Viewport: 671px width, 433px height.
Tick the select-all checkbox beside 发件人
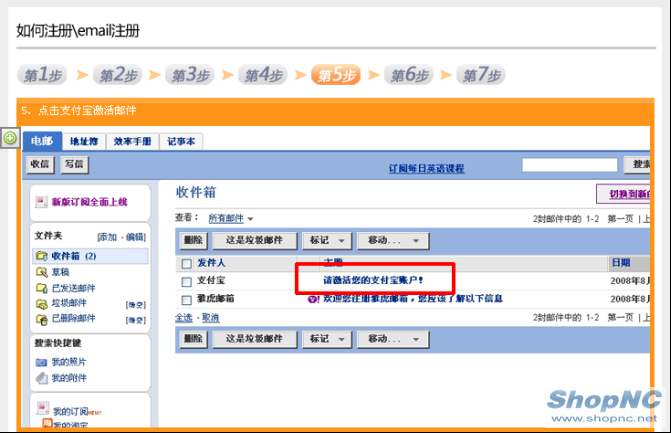(187, 264)
